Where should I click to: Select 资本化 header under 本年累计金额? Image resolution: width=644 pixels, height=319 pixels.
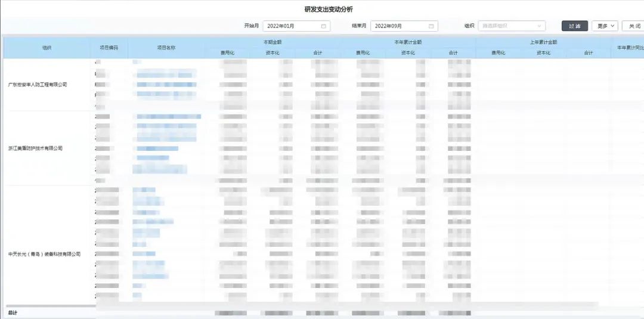pos(408,53)
